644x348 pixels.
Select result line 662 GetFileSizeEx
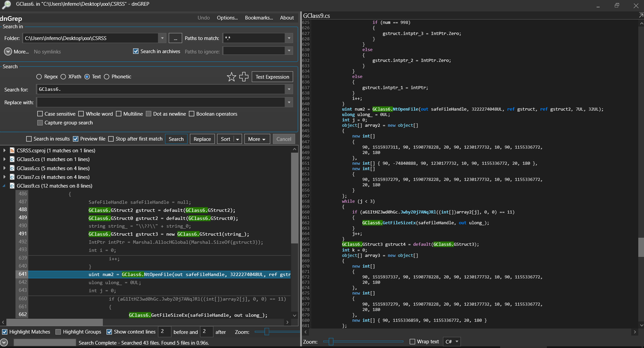pyautogui.click(x=154, y=315)
